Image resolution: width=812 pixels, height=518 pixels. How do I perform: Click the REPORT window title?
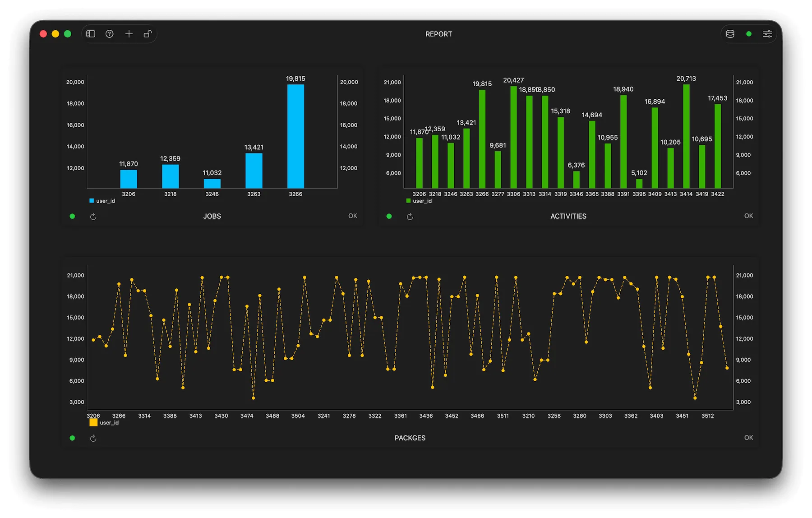coord(438,34)
